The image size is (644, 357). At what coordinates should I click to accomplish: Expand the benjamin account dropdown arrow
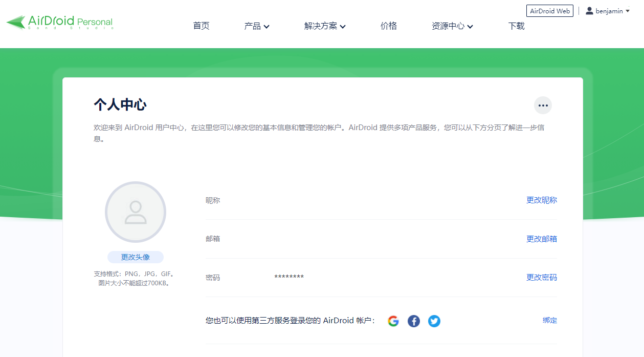pyautogui.click(x=628, y=11)
